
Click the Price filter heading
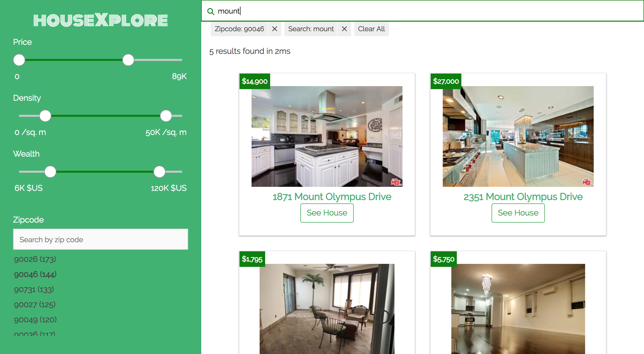pos(22,42)
